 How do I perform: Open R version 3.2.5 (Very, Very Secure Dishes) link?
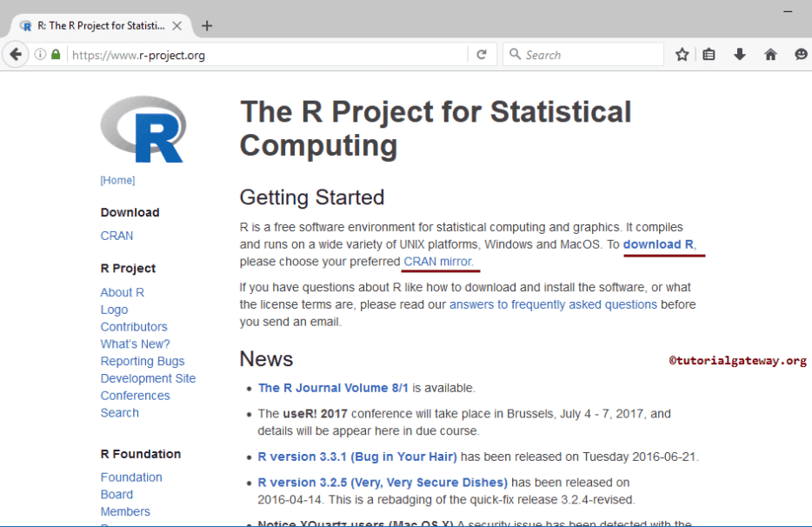click(383, 483)
